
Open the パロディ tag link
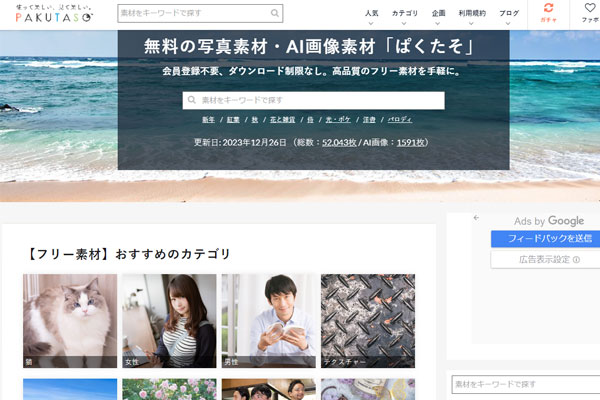coord(399,120)
